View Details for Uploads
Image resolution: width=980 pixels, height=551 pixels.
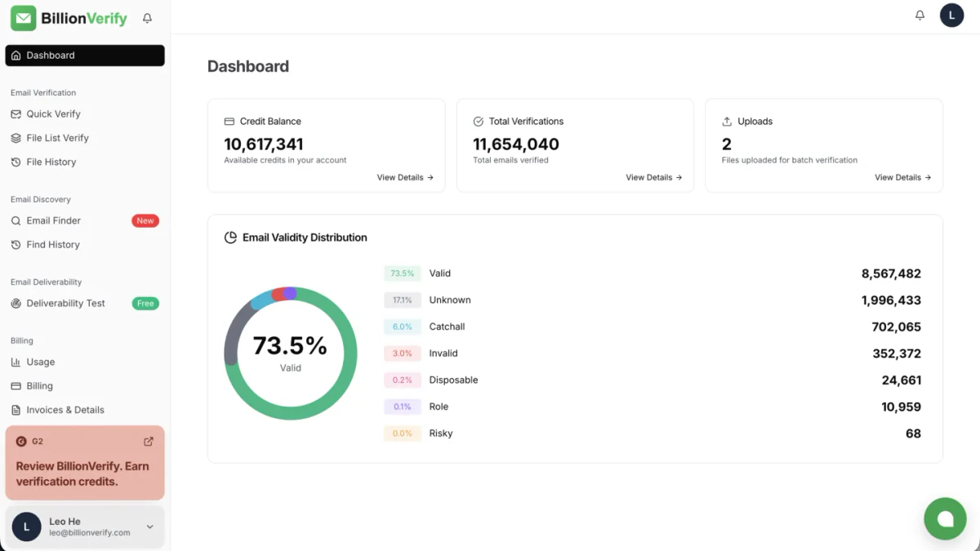pyautogui.click(x=903, y=177)
